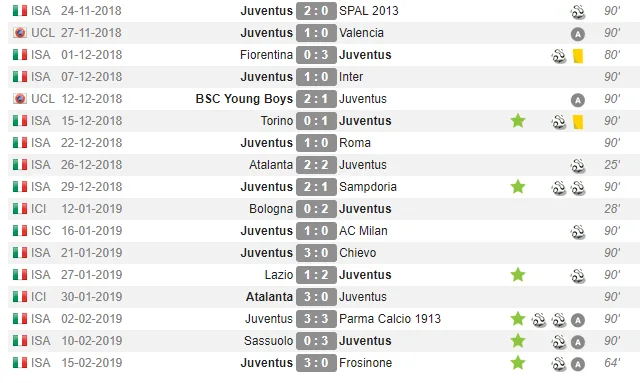Click the ICI competition label for Bologna match
Screen dimensions: 640x383
(x=38, y=209)
